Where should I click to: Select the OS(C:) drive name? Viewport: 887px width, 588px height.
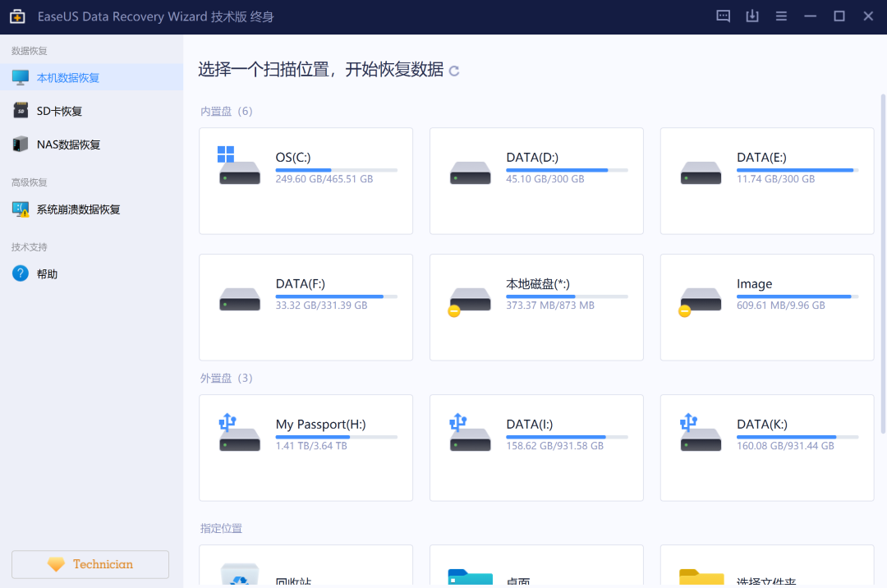[293, 157]
